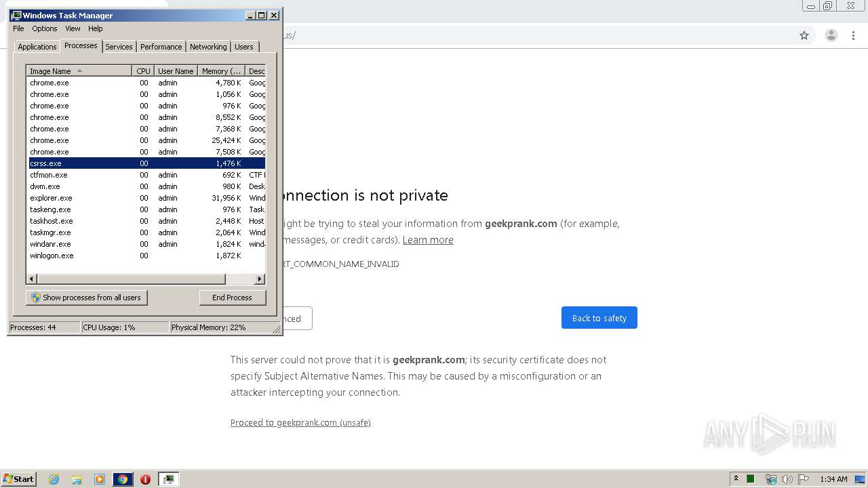Click Back to safety button
Viewport: 868px width, 488px height.
[x=599, y=318]
